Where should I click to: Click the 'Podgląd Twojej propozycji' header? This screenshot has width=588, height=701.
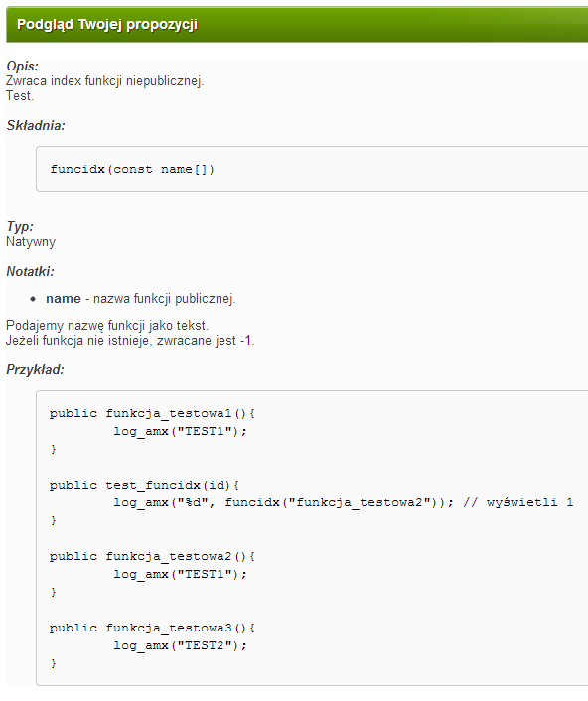[x=107, y=24]
